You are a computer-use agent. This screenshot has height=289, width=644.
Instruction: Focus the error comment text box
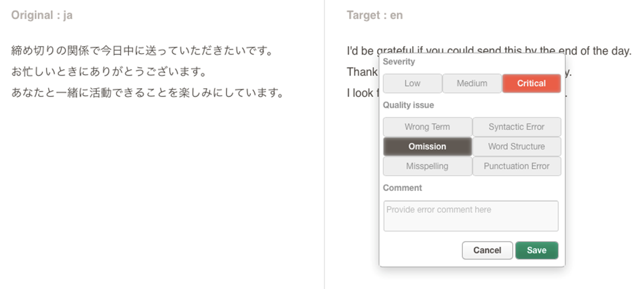click(471, 216)
